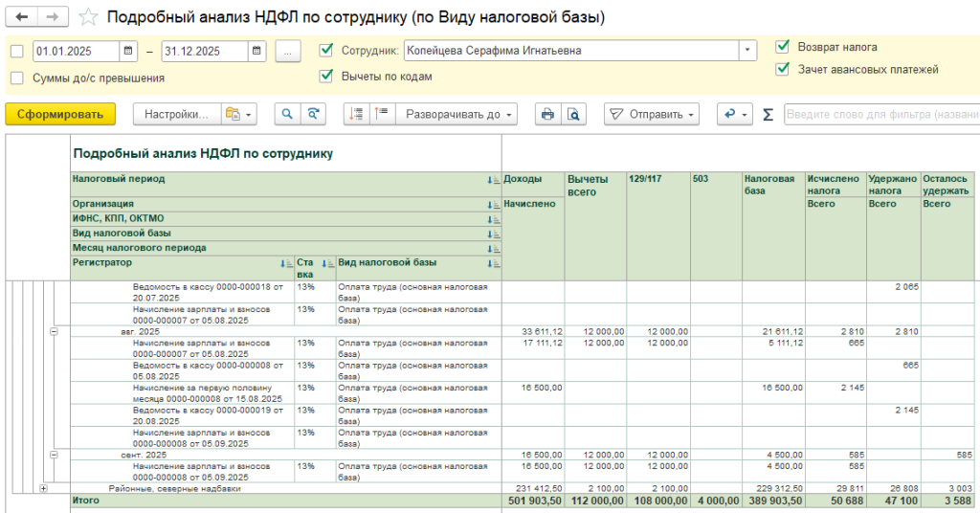
Task: Click the 'Настройки...' button
Action: [176, 114]
